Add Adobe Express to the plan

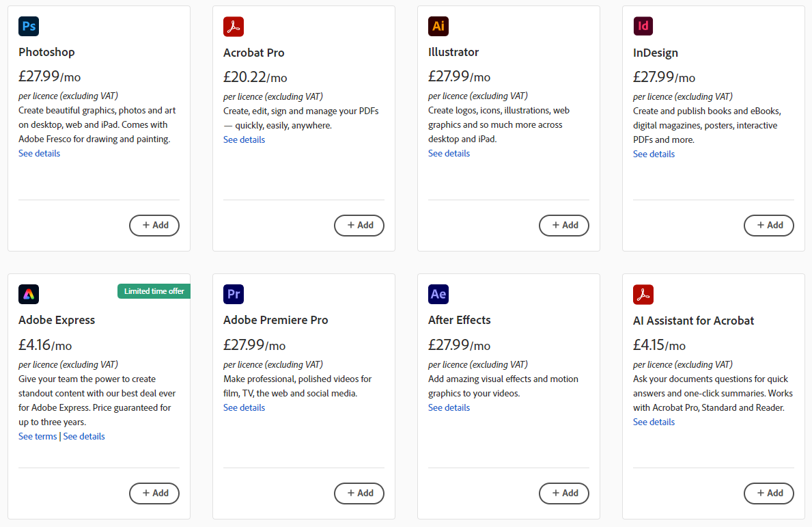(x=154, y=494)
